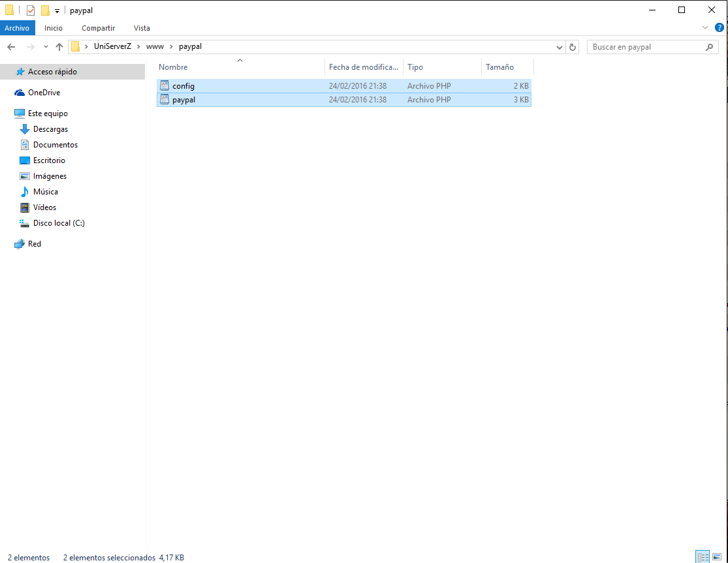The height and width of the screenshot is (563, 728).
Task: Click the address bar folder icon
Action: click(75, 47)
